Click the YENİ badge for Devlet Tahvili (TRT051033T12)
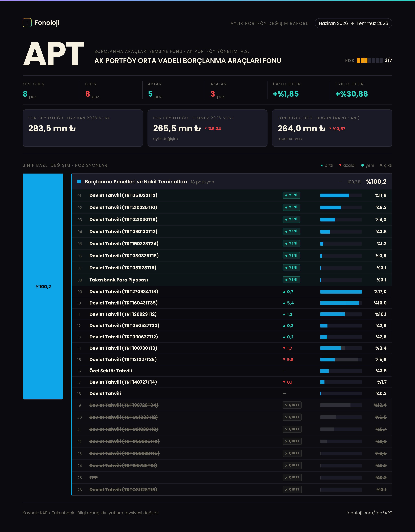 (x=291, y=195)
